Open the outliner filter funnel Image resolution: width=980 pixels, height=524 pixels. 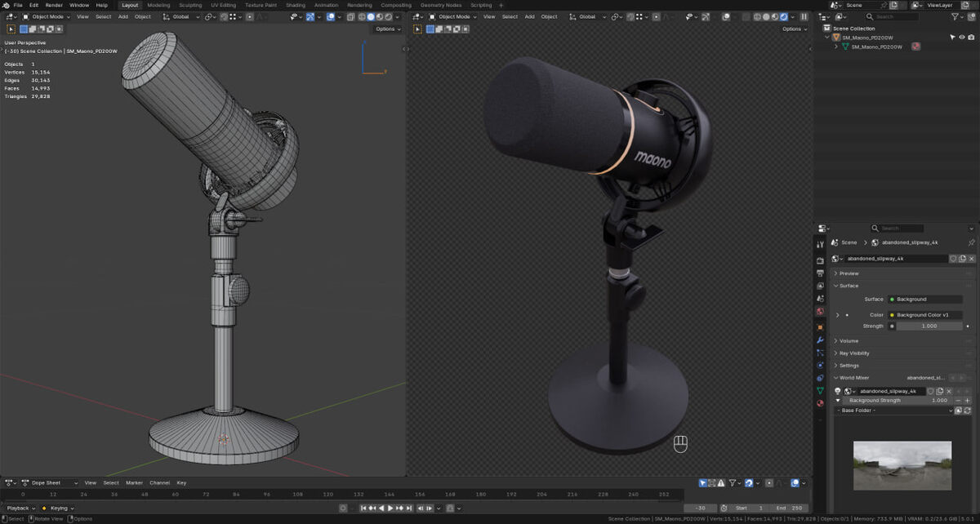click(x=955, y=16)
